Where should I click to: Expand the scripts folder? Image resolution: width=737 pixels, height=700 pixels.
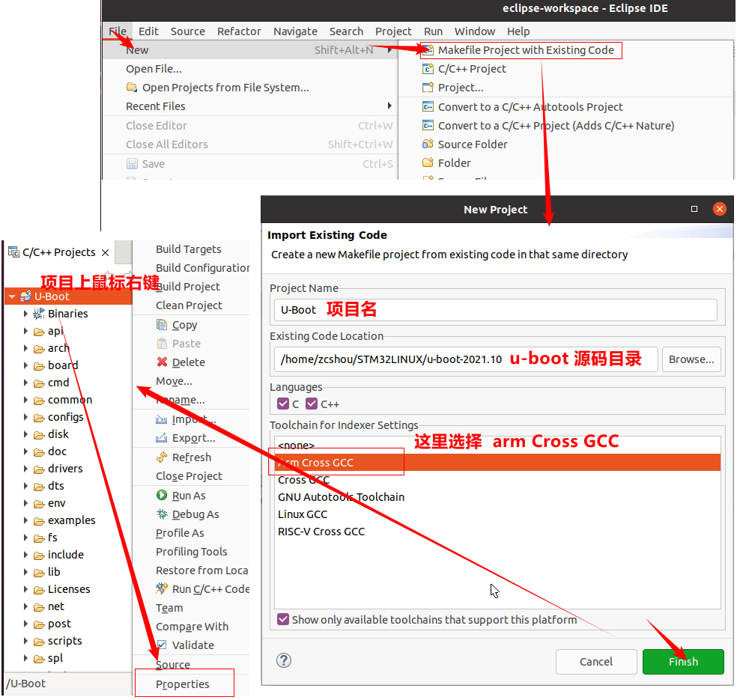[25, 641]
